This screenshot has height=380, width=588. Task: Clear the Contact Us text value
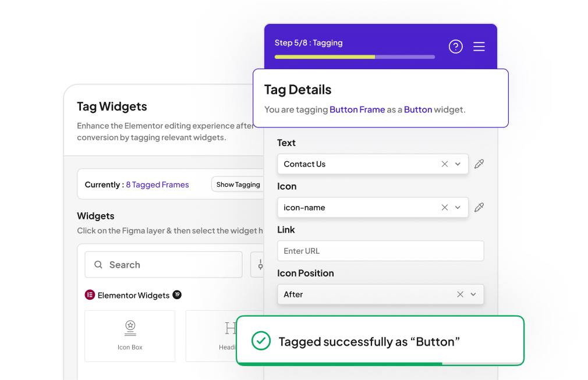445,164
